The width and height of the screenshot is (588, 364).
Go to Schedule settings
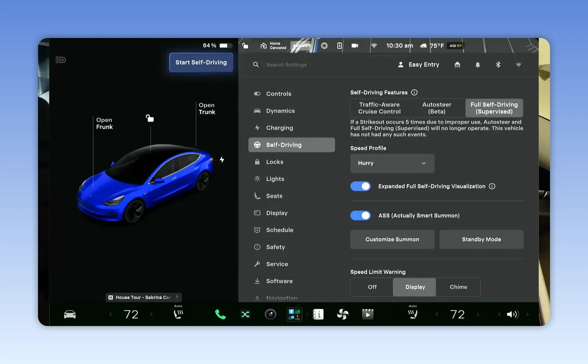(292, 230)
